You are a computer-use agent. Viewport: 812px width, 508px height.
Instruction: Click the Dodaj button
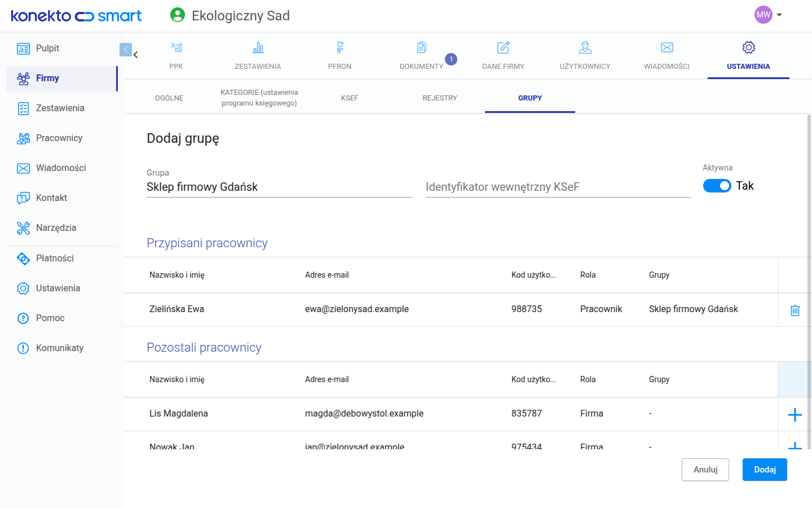[x=765, y=470]
